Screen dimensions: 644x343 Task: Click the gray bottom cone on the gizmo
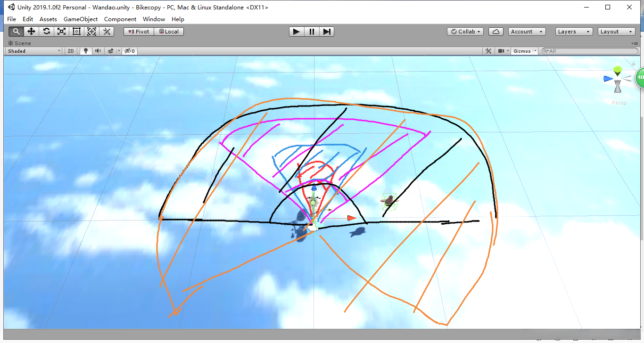click(618, 88)
